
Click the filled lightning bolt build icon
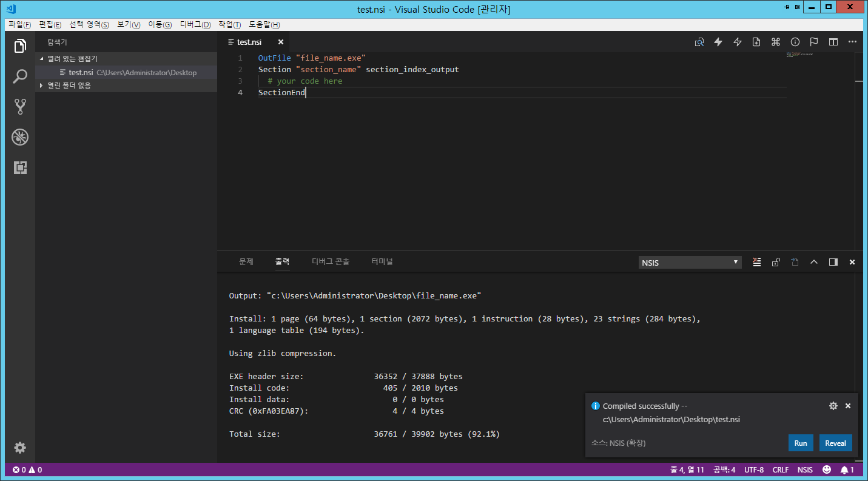coord(718,42)
